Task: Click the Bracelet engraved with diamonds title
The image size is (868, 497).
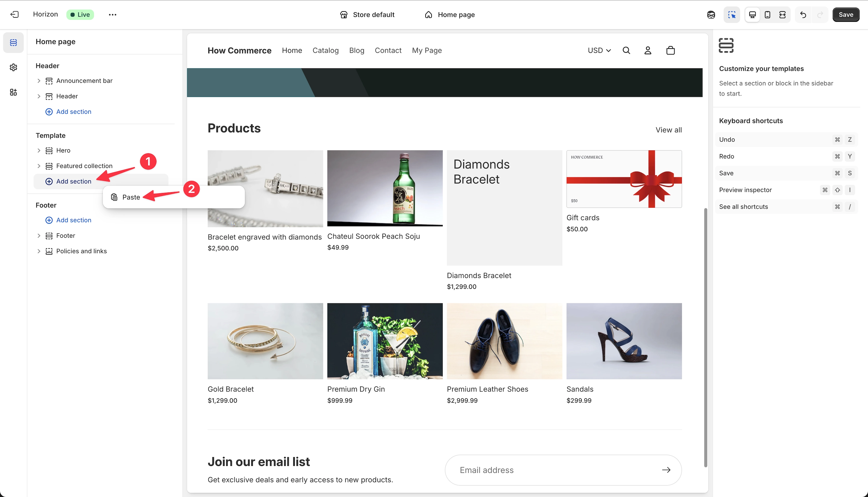Action: (265, 237)
